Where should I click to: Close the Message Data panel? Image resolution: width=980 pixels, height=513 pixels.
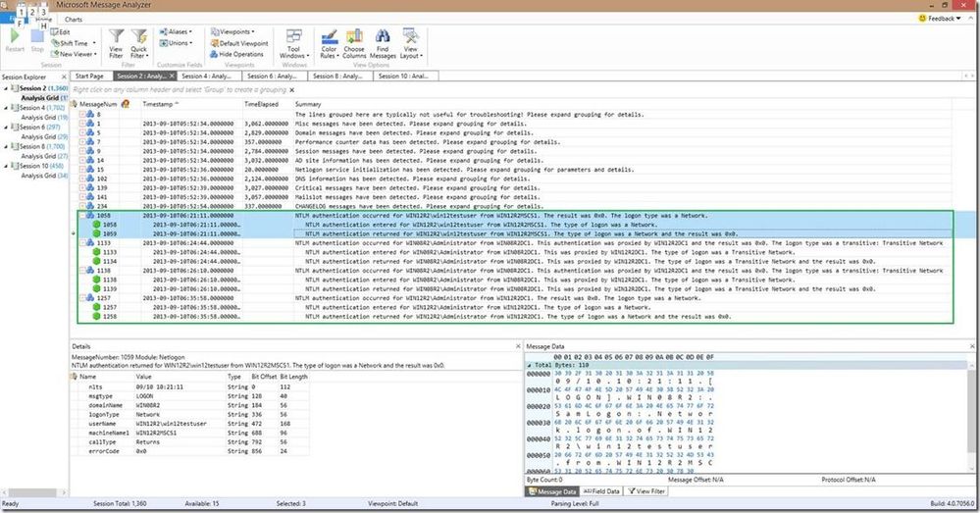[972, 346]
